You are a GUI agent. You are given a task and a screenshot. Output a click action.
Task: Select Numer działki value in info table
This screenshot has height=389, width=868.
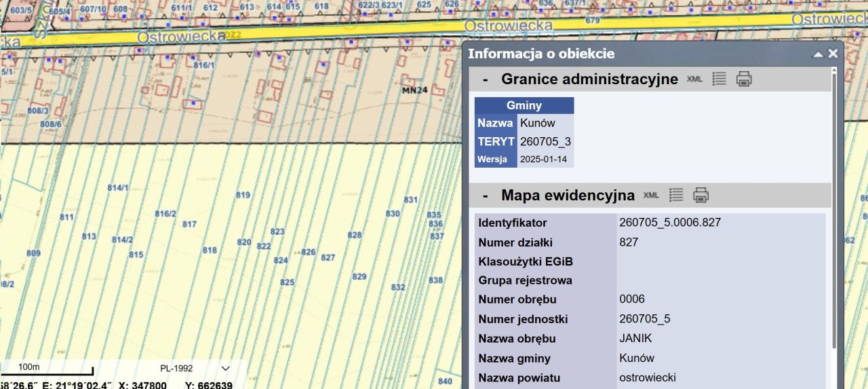[629, 242]
